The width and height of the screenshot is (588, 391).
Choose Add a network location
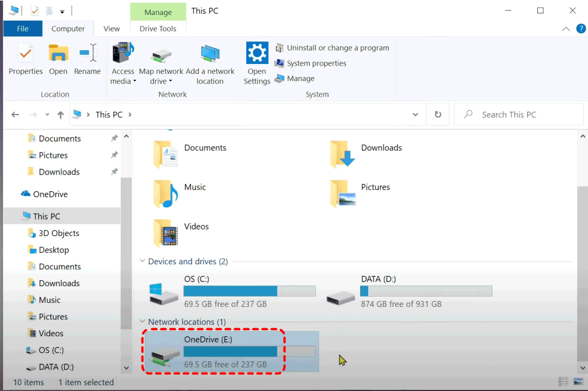pos(210,64)
